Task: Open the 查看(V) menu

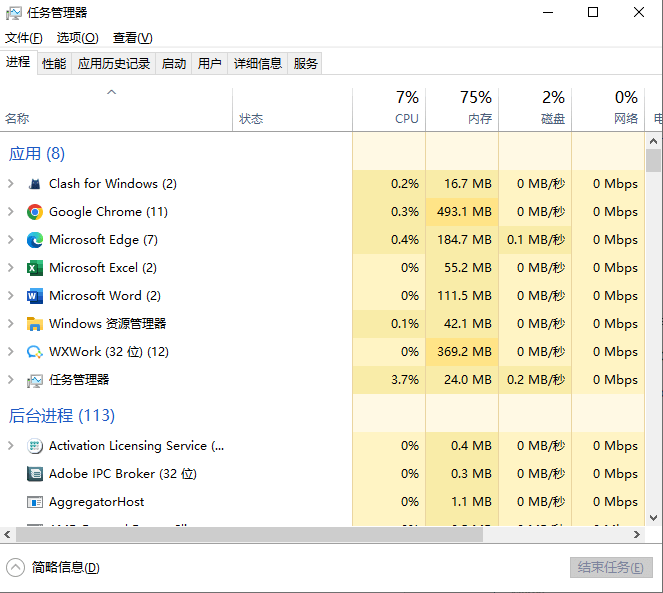Action: click(132, 38)
